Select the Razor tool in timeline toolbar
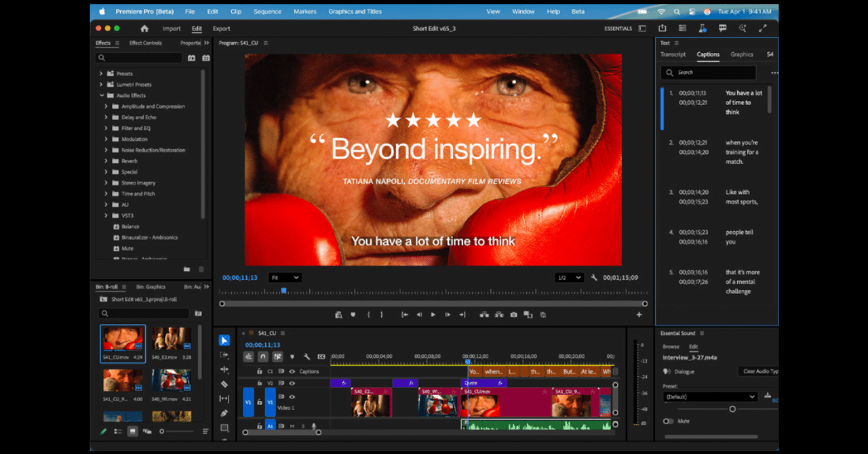The width and height of the screenshot is (868, 454). (224, 384)
